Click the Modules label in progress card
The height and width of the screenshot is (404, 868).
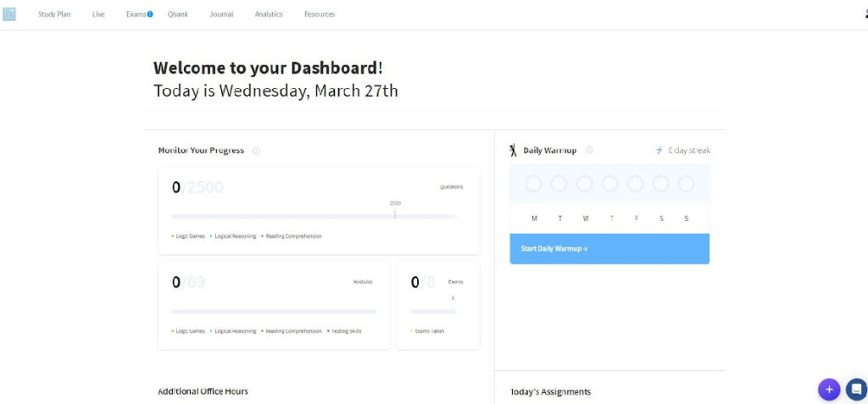[x=363, y=282]
